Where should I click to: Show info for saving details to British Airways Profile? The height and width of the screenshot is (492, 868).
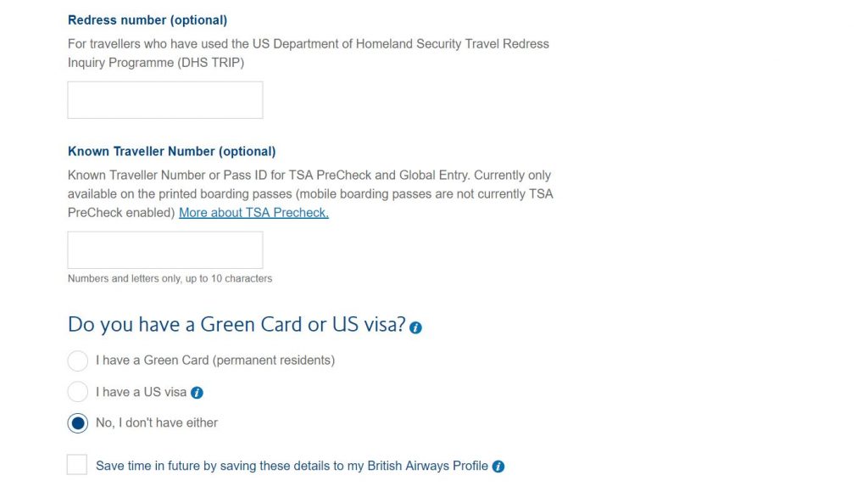click(x=498, y=467)
